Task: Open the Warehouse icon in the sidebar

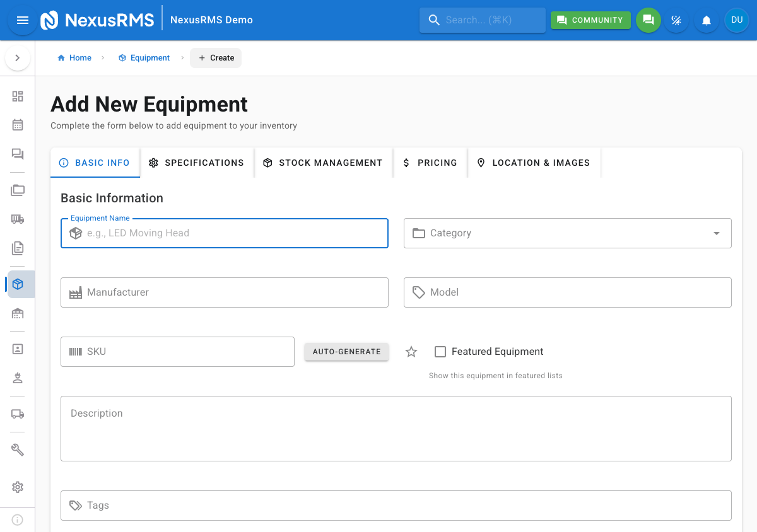Action: (x=18, y=313)
